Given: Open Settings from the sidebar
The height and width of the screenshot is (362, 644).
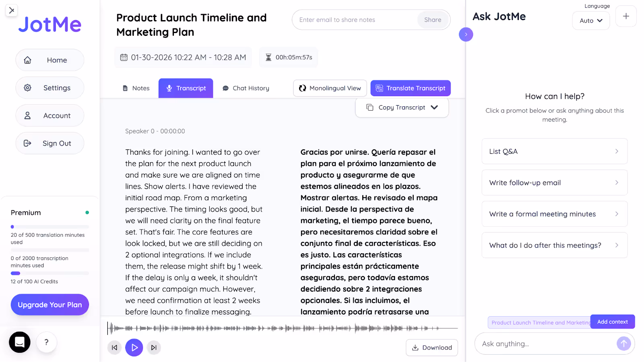Looking at the screenshot, I should click(x=50, y=88).
